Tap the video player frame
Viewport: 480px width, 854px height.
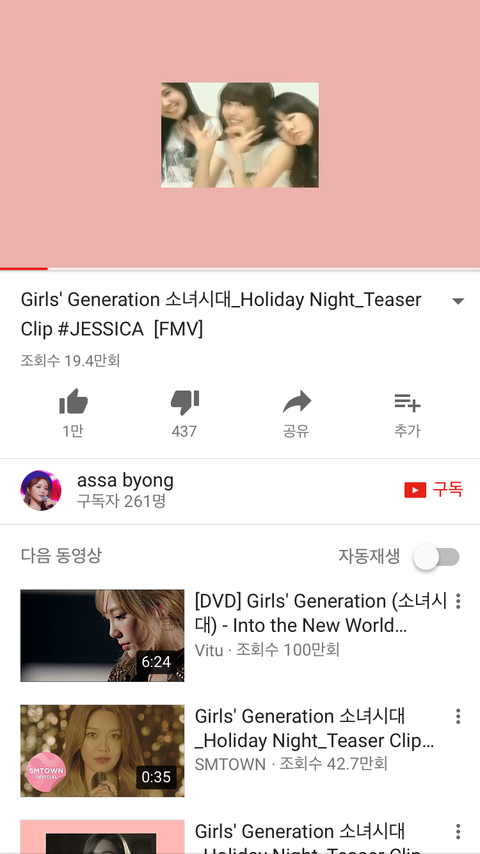point(240,133)
